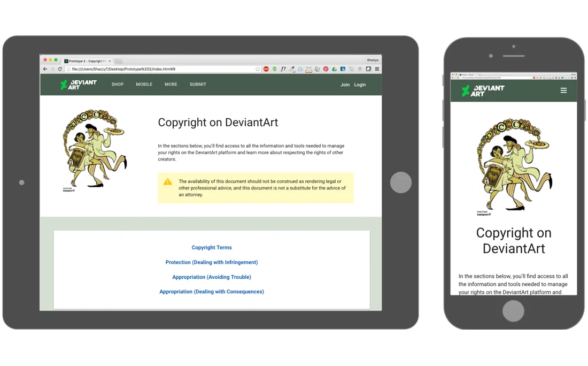Open the Copyright Terms link
Screen dimensions: 588x366
point(212,247)
